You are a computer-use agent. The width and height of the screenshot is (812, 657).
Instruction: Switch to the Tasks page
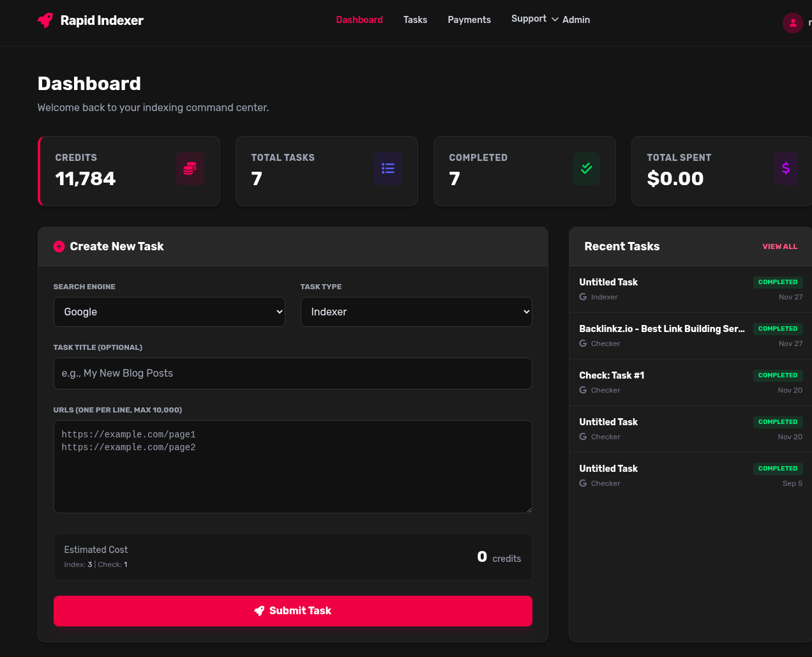415,20
